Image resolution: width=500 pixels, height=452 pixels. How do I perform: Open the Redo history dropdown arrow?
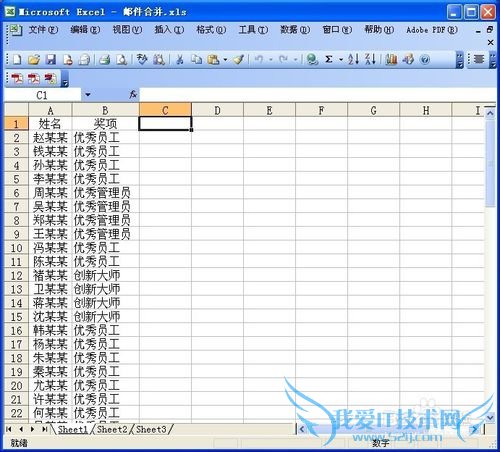click(296, 60)
